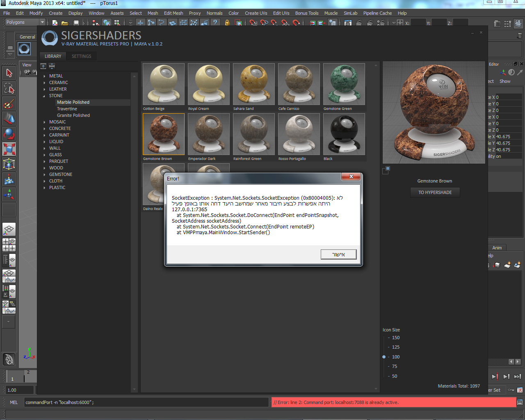Set icon size to 50
525x420 pixels.
pos(394,377)
